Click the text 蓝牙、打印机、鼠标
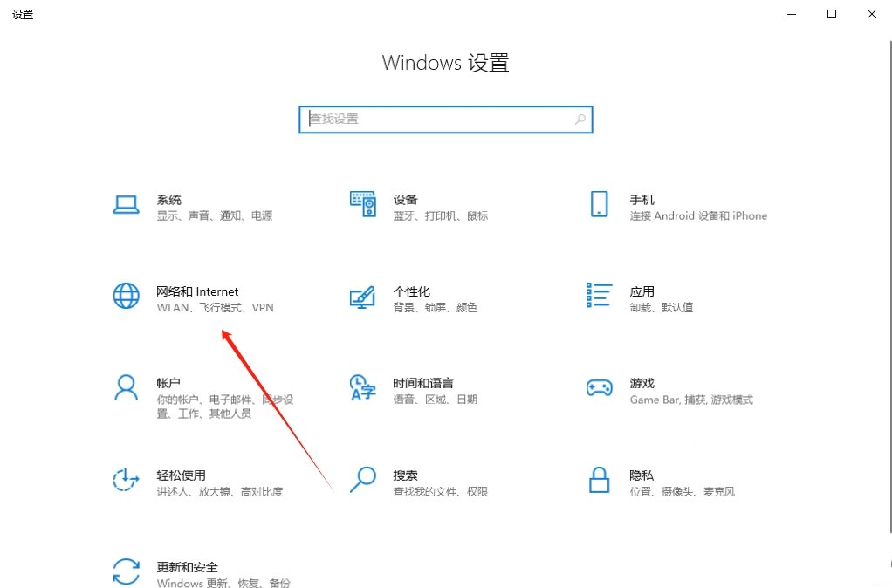This screenshot has height=588, width=892. pos(440,216)
